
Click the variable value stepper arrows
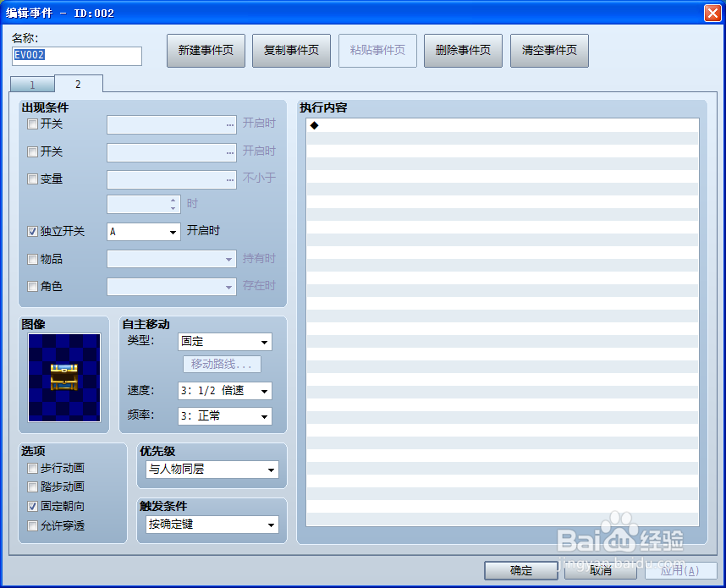pos(173,204)
